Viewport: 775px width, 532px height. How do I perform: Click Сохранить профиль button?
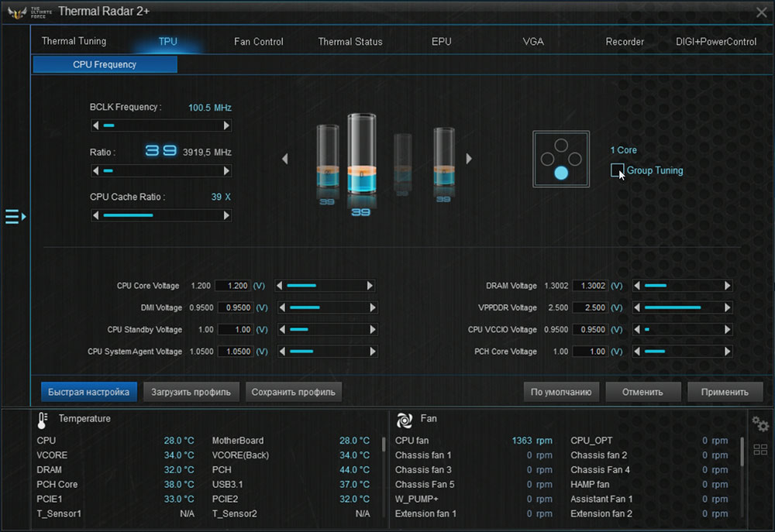(x=294, y=392)
